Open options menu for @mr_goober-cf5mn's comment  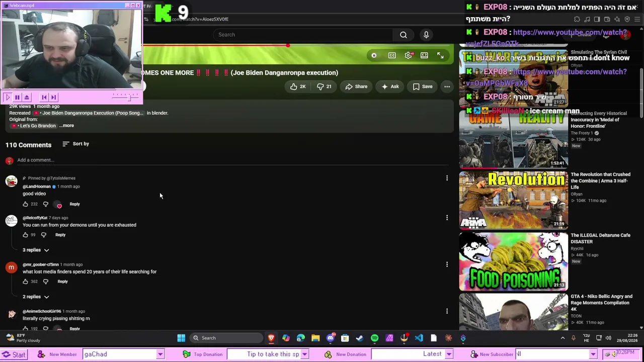coord(447,264)
